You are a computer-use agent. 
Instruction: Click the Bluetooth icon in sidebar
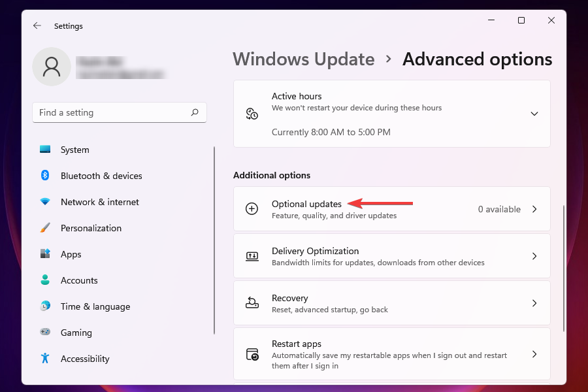[x=45, y=176]
